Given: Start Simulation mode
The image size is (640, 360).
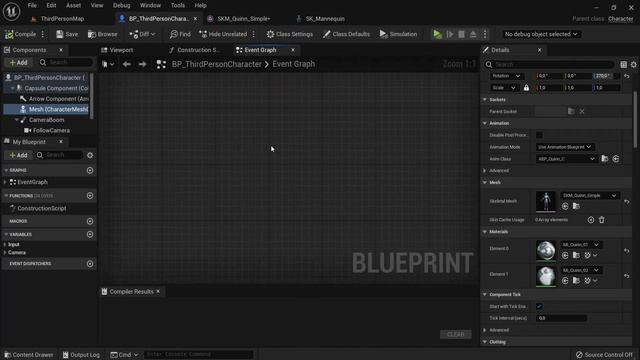Looking at the screenshot, I should 398,34.
